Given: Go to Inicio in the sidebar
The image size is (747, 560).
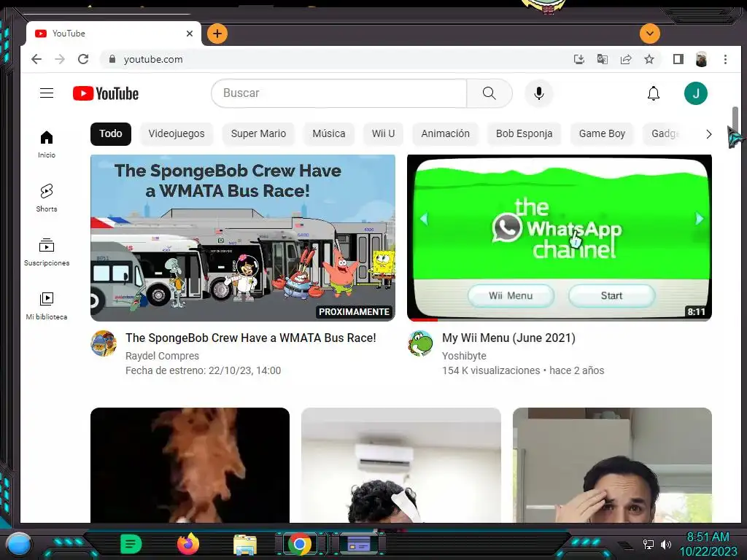Looking at the screenshot, I should tap(47, 144).
